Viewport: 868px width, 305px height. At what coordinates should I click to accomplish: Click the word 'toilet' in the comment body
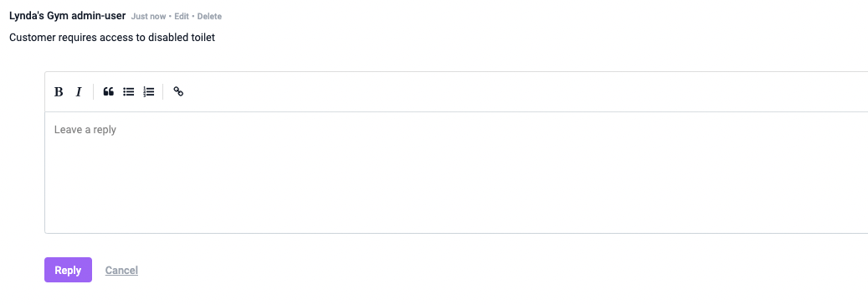pos(203,38)
